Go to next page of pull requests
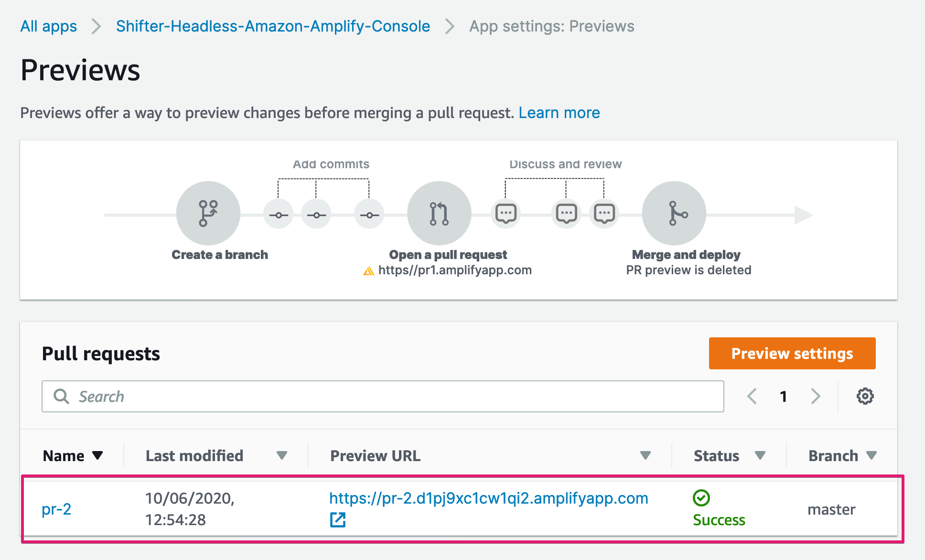The image size is (925, 560). pos(816,396)
